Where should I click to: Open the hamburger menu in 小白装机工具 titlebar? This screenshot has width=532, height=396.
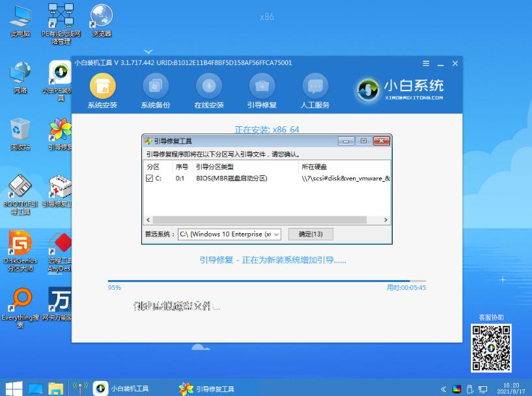click(x=426, y=63)
